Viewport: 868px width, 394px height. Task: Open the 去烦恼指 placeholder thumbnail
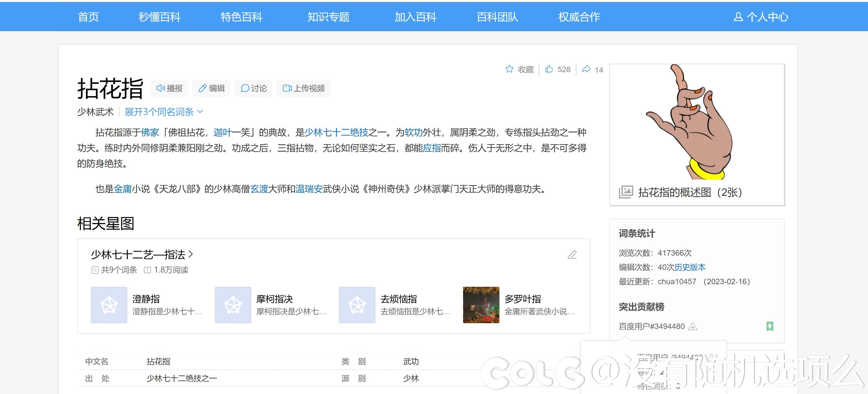[357, 305]
